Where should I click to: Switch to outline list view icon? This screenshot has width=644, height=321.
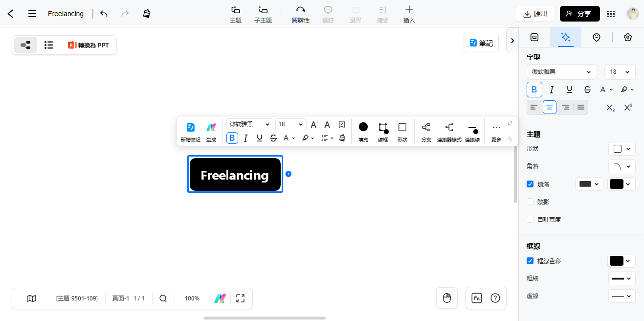point(48,45)
